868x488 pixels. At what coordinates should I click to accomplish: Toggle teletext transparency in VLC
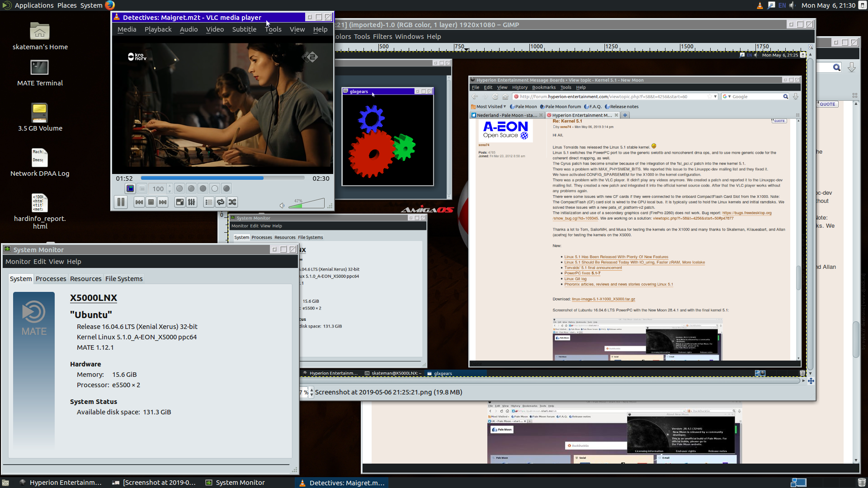point(142,188)
